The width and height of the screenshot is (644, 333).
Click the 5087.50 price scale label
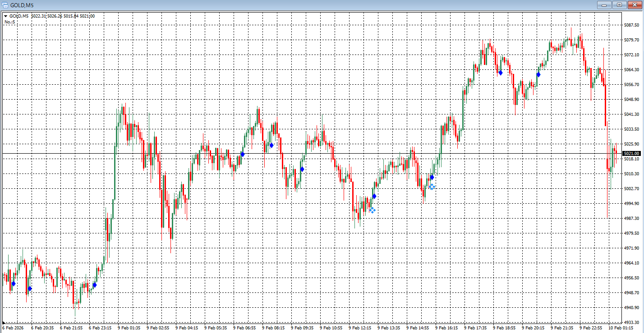point(631,25)
